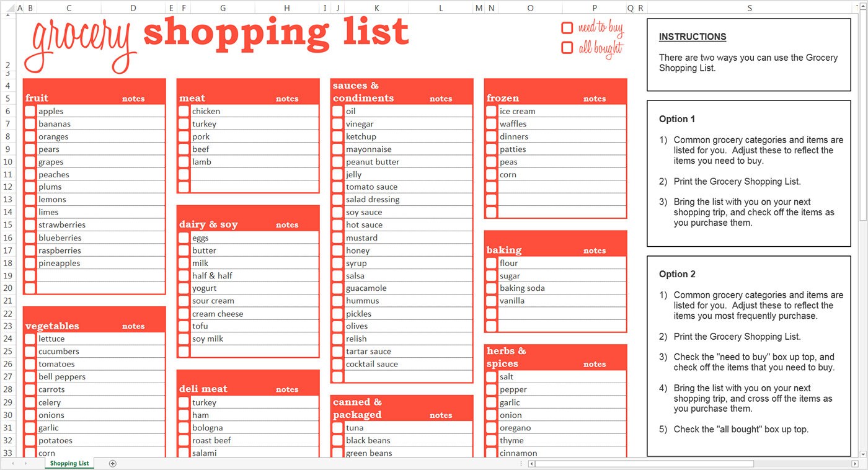Click the horizontal scrollbar left arrow

pos(531,463)
